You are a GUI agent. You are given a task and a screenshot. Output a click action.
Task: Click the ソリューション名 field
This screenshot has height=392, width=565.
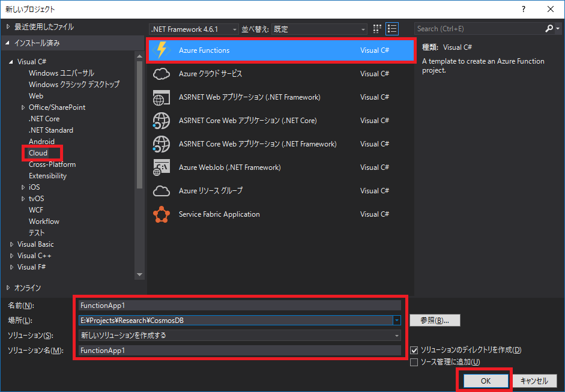240,351
